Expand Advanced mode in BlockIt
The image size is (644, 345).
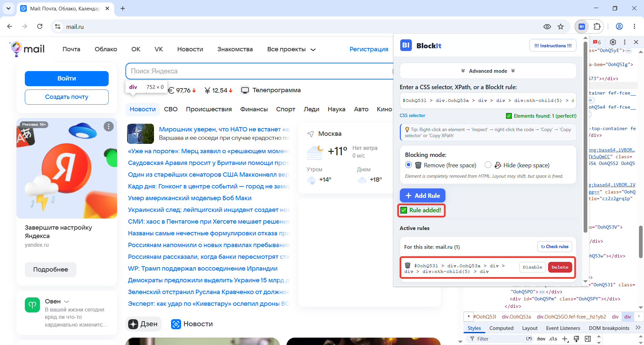(488, 71)
